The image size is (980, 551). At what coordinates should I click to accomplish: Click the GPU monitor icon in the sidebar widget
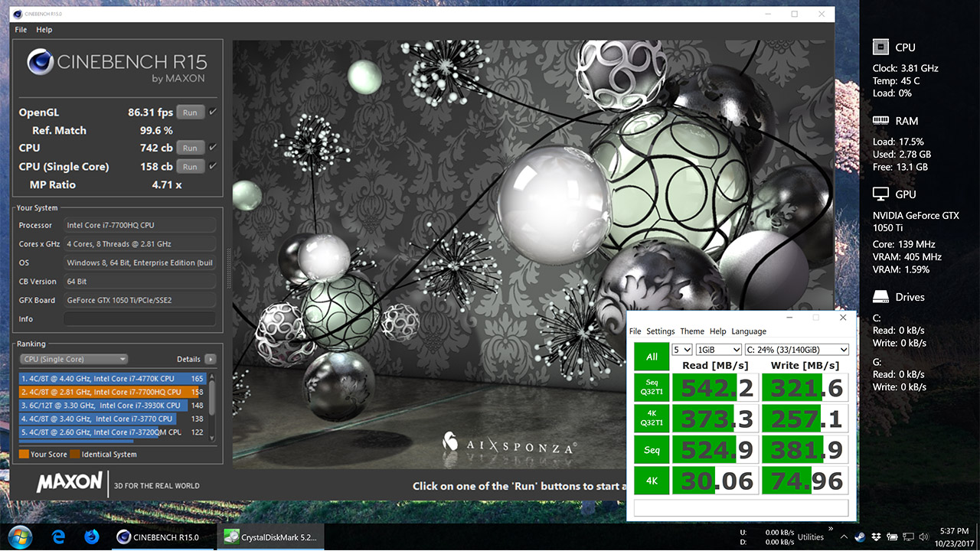[880, 194]
